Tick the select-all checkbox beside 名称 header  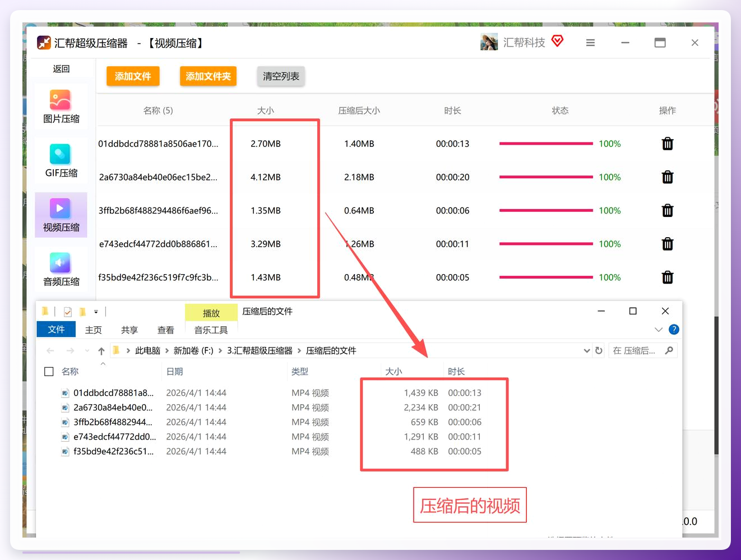[x=49, y=372]
